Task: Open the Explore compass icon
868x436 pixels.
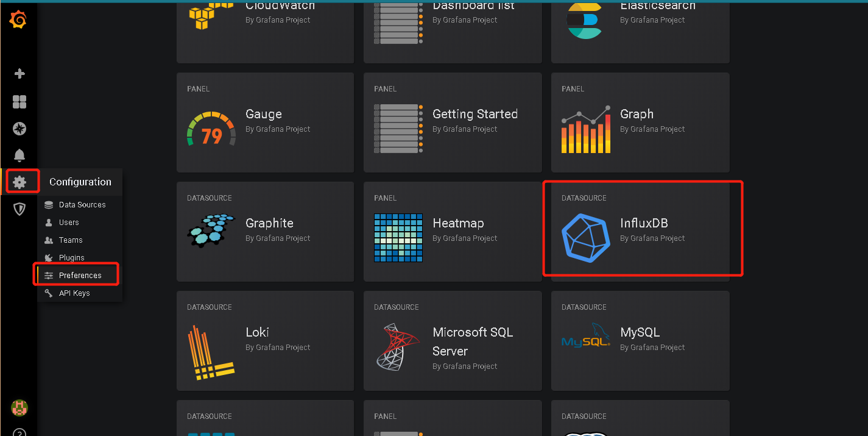Action: tap(19, 129)
